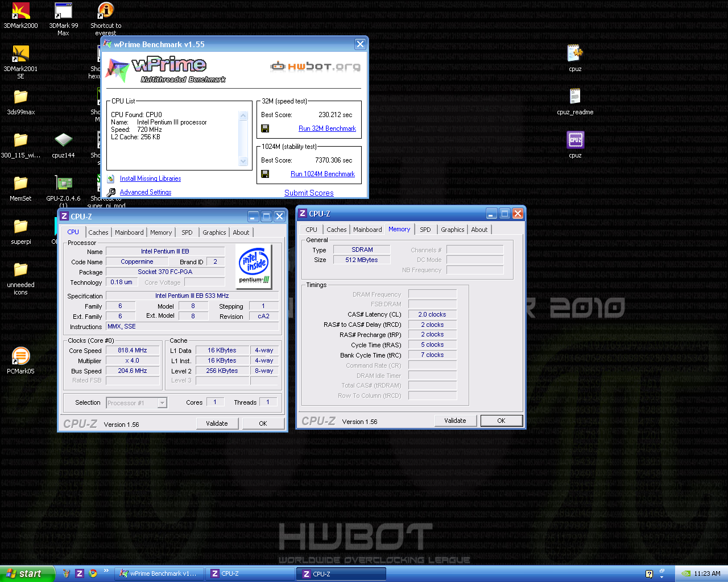Click the NVIDIA icon in system tray
This screenshot has height=582, width=728.
point(686,573)
